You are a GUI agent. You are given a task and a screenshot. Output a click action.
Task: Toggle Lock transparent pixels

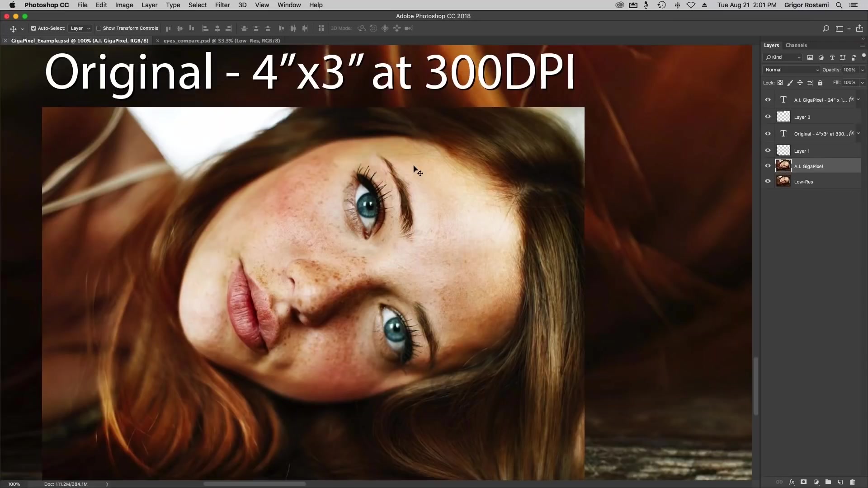click(780, 83)
